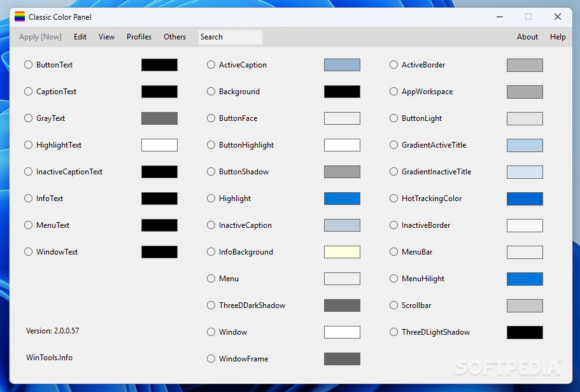
Task: Open the Help menu
Action: [558, 37]
